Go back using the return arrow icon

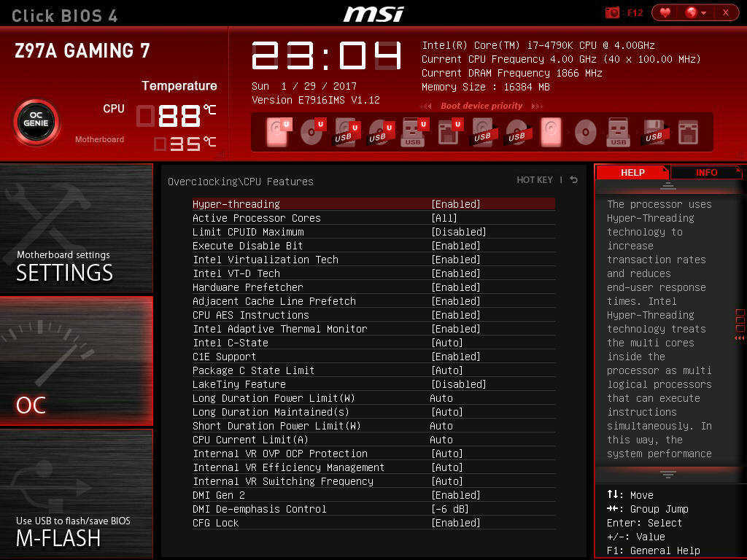[574, 179]
